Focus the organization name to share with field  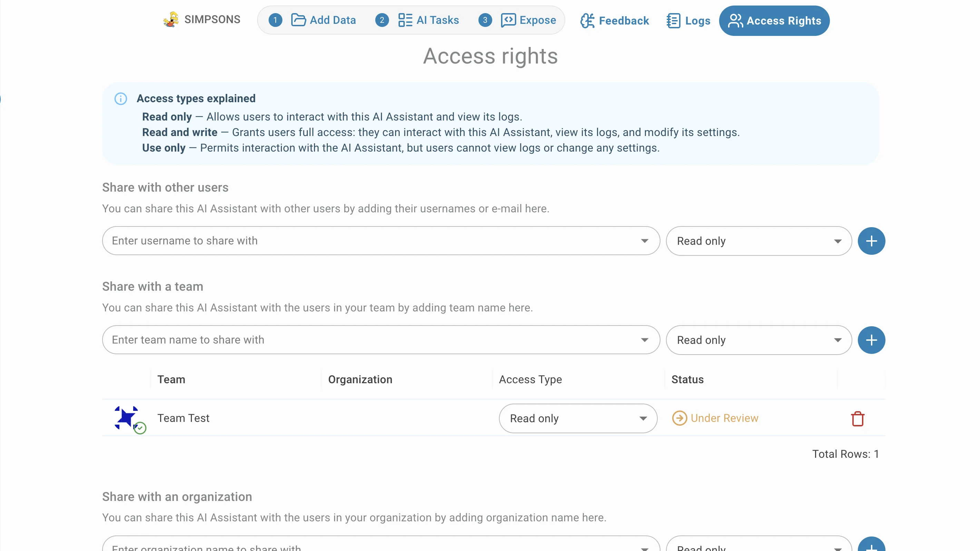click(381, 544)
